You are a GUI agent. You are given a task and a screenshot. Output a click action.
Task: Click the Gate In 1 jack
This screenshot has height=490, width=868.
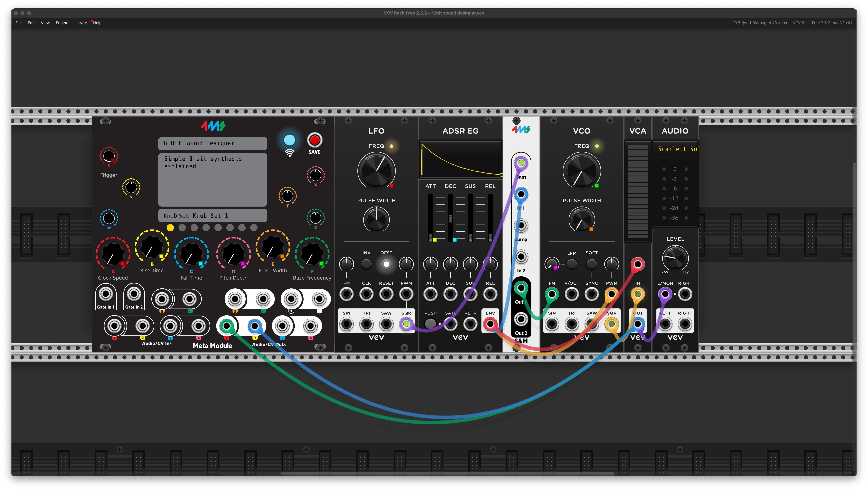click(106, 294)
